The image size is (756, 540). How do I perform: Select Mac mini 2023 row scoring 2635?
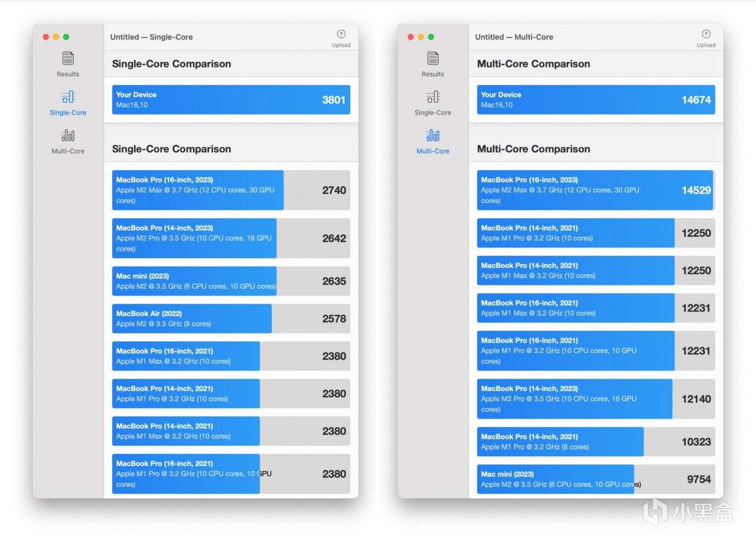click(x=231, y=281)
